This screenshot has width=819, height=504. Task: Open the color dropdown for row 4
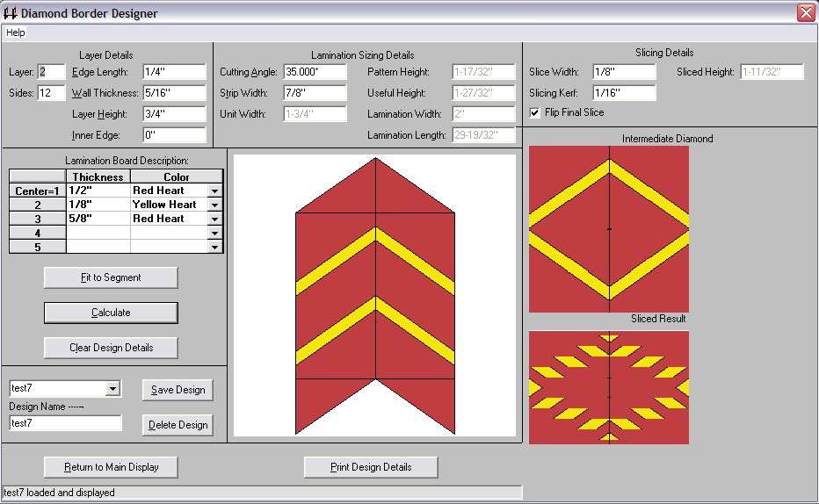click(214, 234)
